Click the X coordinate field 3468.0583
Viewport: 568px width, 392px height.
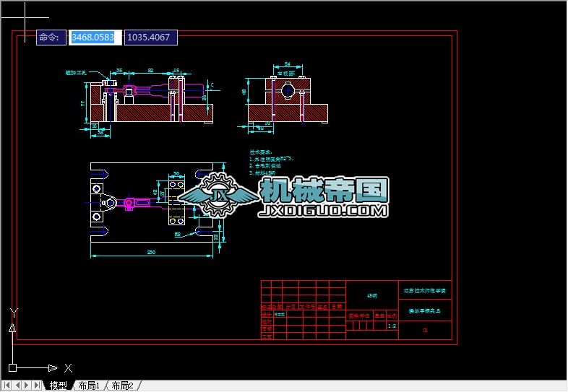[95, 38]
